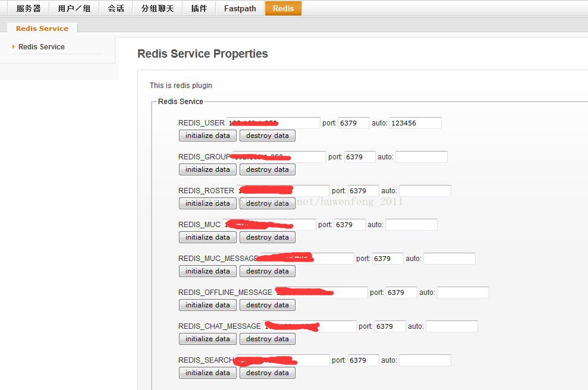Focus the REDIS_MUC_MESSAGE auto field

click(449, 259)
